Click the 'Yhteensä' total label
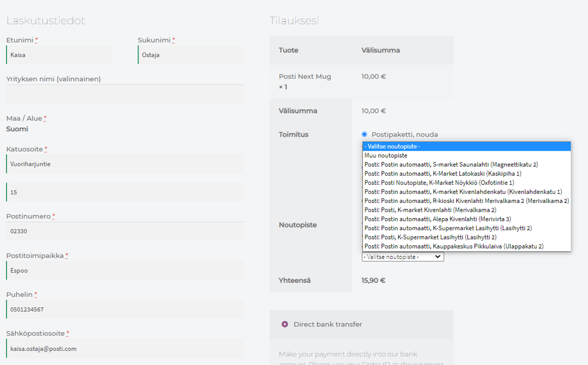The width and height of the screenshot is (588, 365). pos(295,280)
